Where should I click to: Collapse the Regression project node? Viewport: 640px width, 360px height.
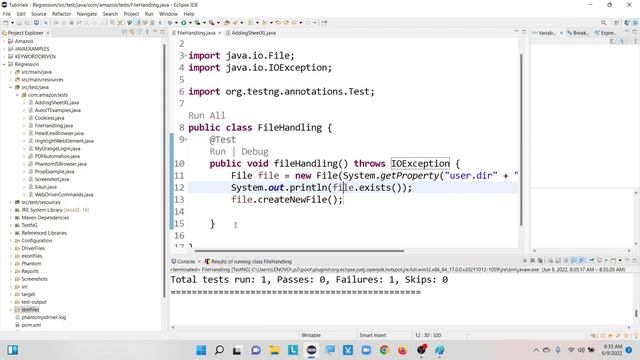[x=4, y=64]
